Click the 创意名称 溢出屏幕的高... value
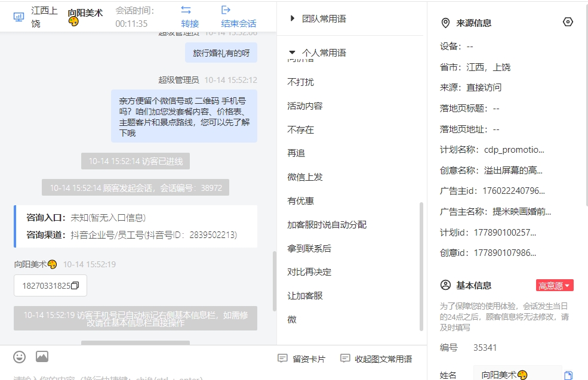 click(x=513, y=171)
